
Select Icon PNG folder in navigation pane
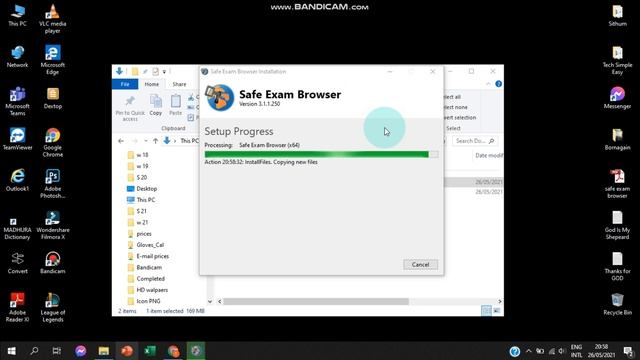[144, 301]
